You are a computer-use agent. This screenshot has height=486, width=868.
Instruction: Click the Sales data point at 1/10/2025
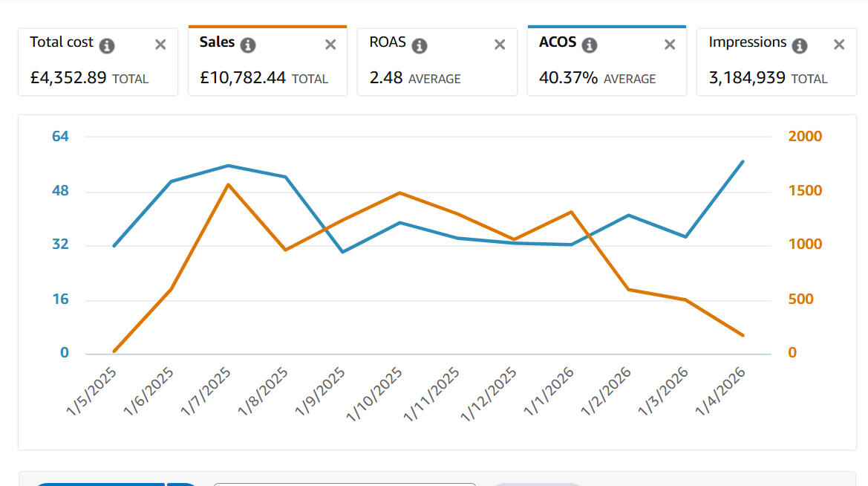click(x=400, y=193)
